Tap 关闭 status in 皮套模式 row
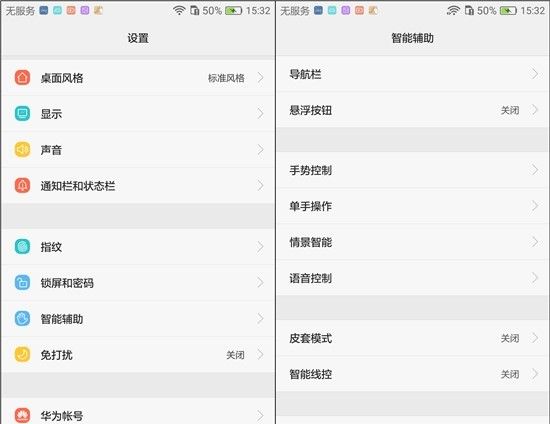 510,338
